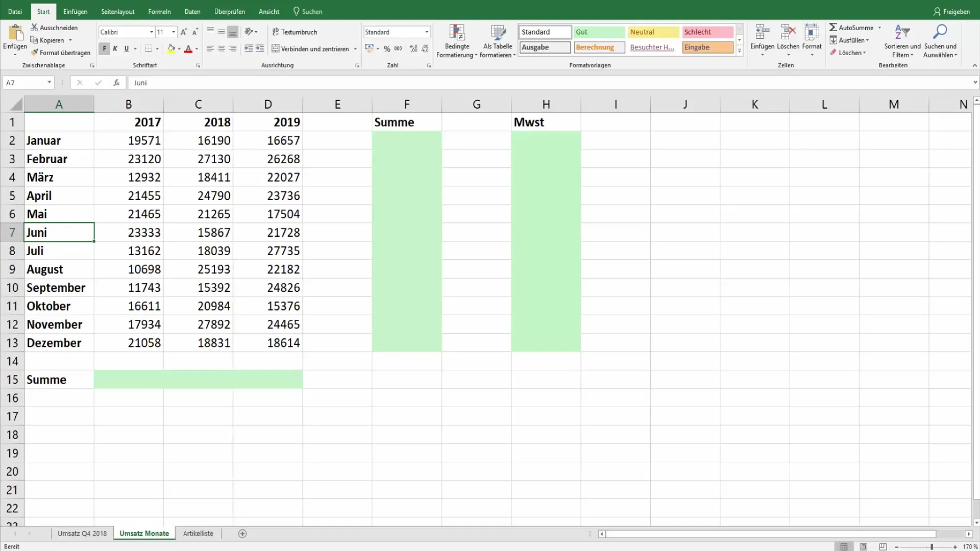This screenshot has height=551, width=980.
Task: Open the Seitenlayout ribbon tab
Action: click(118, 11)
